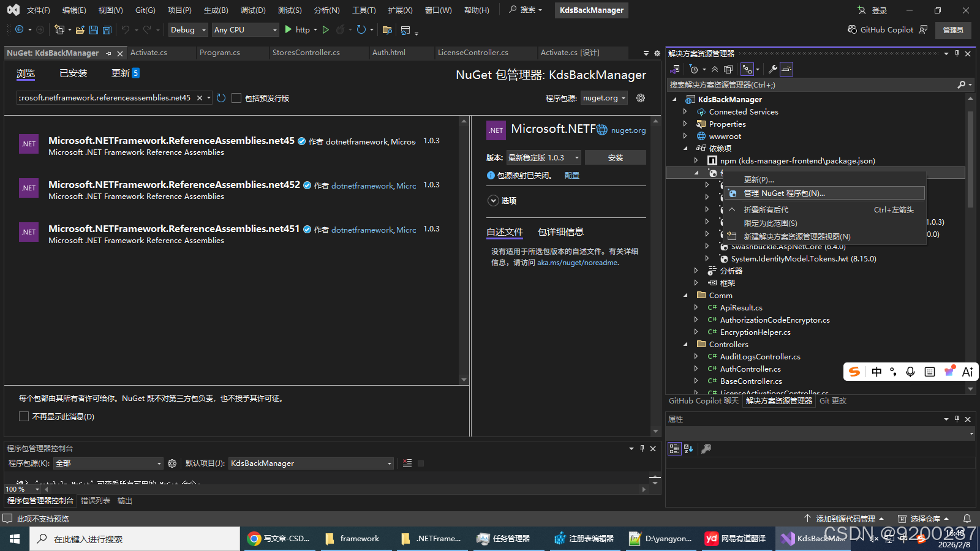
Task: Pin the NuGet: KdsBackManager tab
Action: click(109, 53)
